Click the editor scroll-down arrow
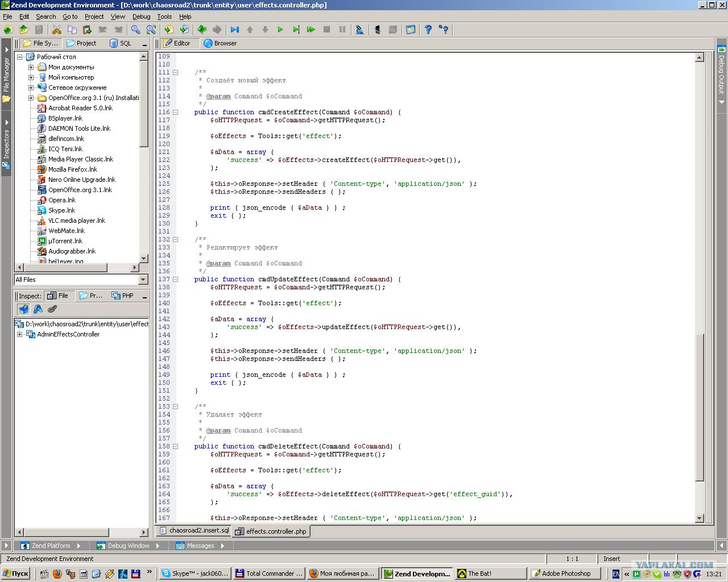 pos(700,518)
